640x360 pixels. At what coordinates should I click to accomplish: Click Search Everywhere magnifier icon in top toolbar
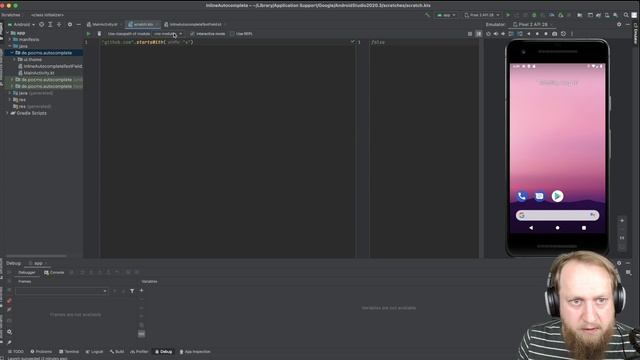pyautogui.click(x=626, y=15)
